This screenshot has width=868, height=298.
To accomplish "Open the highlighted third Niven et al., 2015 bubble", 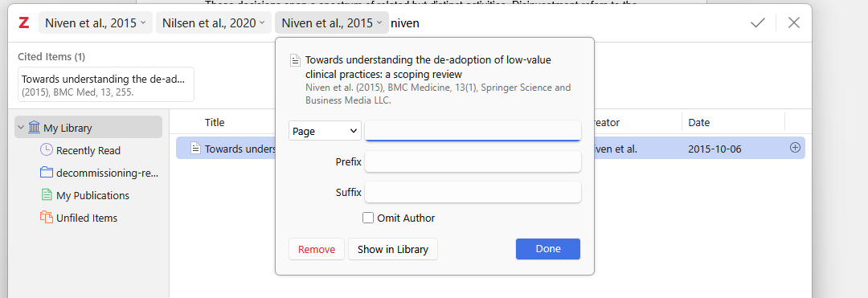I will [332, 22].
